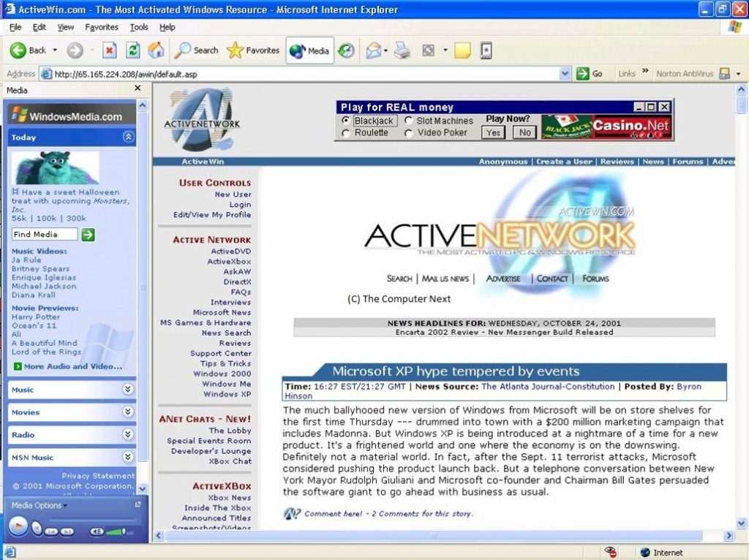Expand the Links toolbar chevron

(645, 71)
